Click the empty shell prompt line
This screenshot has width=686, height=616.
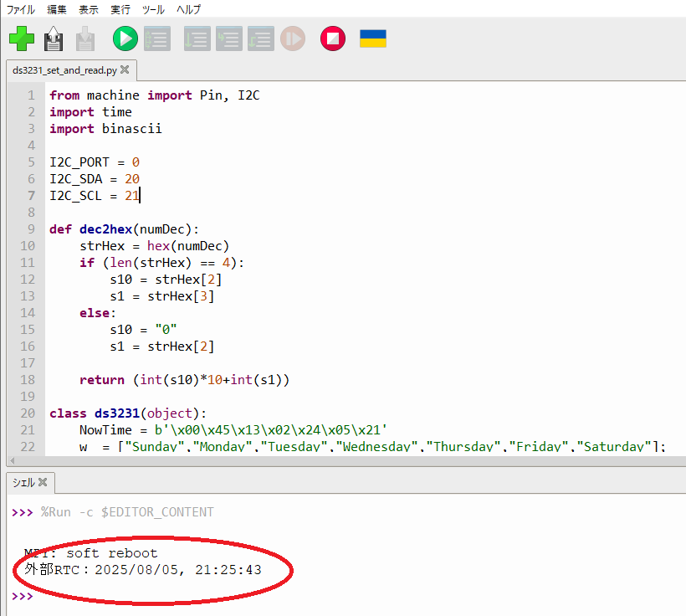tap(167, 596)
